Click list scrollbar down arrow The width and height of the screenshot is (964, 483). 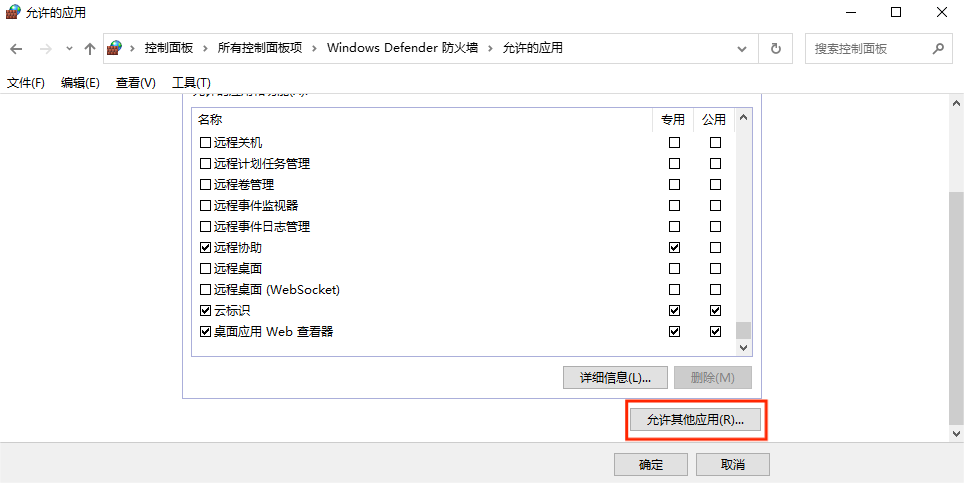[743, 348]
